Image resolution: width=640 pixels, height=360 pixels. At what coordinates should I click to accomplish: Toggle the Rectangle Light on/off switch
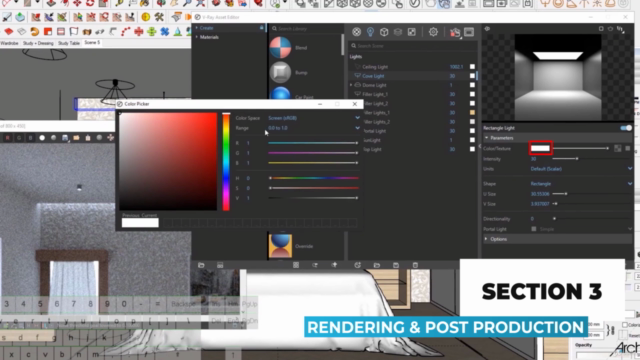coord(626,128)
